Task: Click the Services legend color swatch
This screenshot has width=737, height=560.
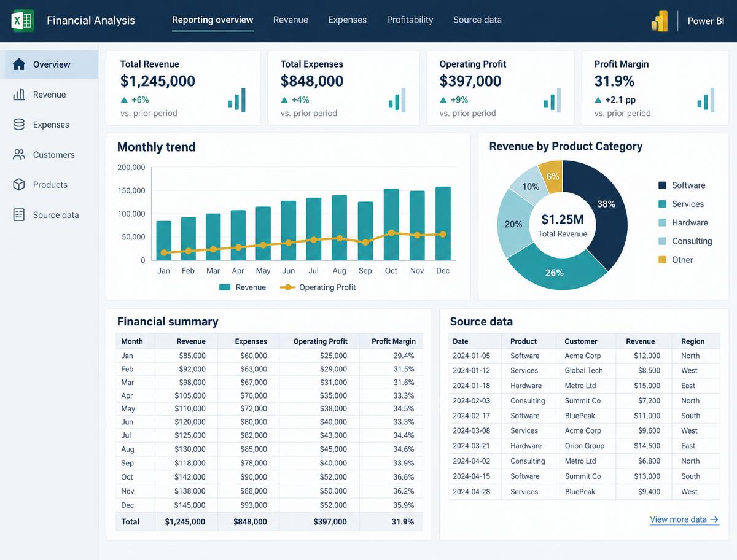Action: (x=662, y=204)
